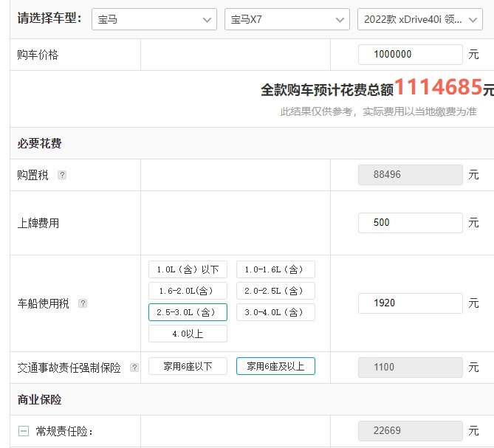Click the 全款购车预计花费总额 heading
This screenshot has height=448, width=494.
327,90
